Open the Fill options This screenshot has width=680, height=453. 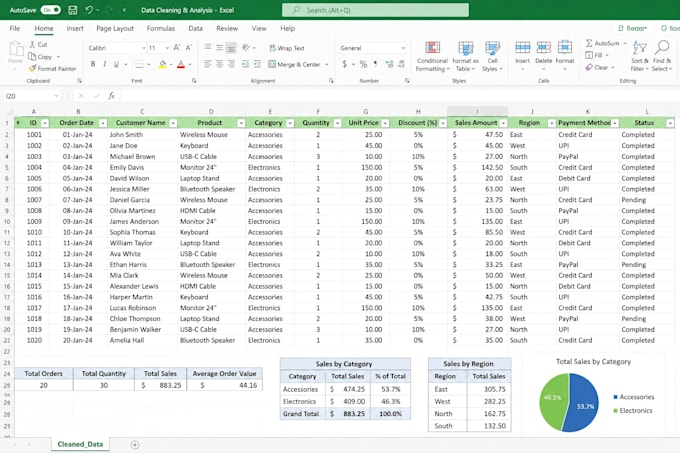coord(595,55)
